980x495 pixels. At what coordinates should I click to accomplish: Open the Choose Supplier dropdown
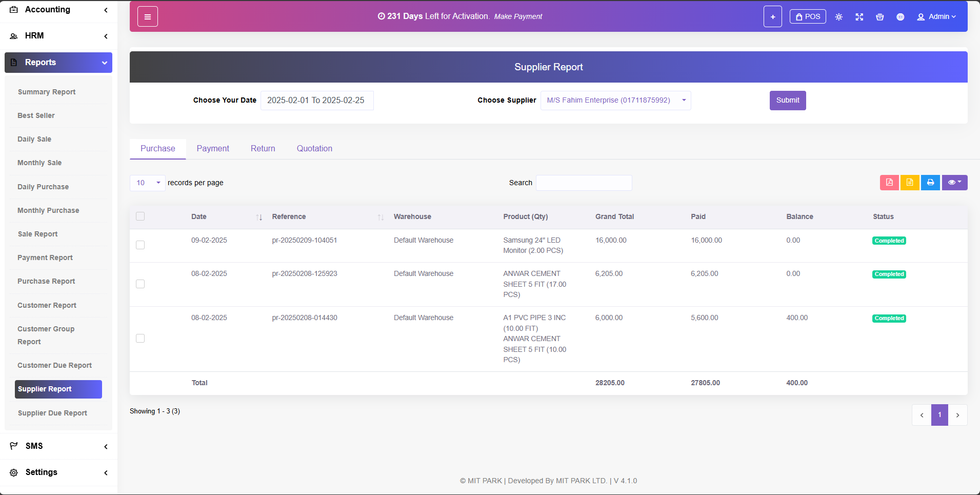(x=615, y=101)
